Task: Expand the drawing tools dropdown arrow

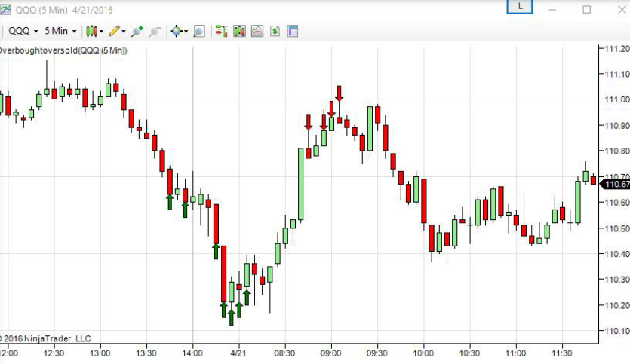Action: click(123, 32)
